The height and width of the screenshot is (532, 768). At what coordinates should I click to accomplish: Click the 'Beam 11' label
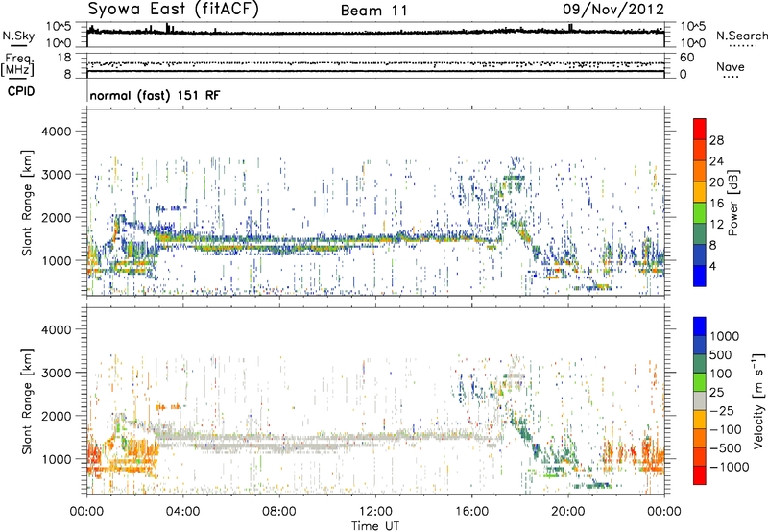tap(374, 11)
